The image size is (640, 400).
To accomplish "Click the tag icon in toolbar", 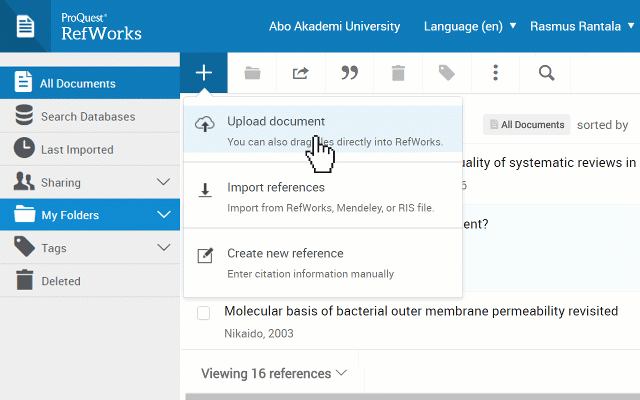I will (447, 73).
